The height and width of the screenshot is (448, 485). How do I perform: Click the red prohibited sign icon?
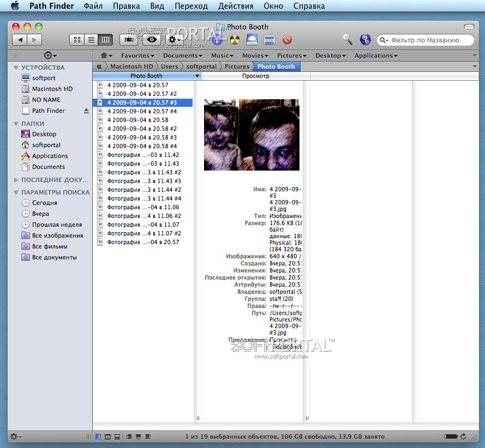287,40
